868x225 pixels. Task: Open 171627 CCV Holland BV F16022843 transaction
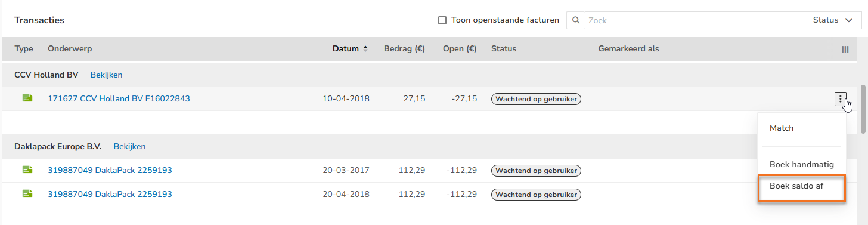119,99
